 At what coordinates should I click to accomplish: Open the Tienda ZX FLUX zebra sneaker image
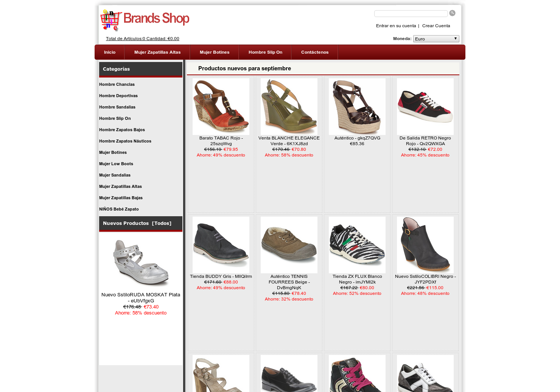357,245
